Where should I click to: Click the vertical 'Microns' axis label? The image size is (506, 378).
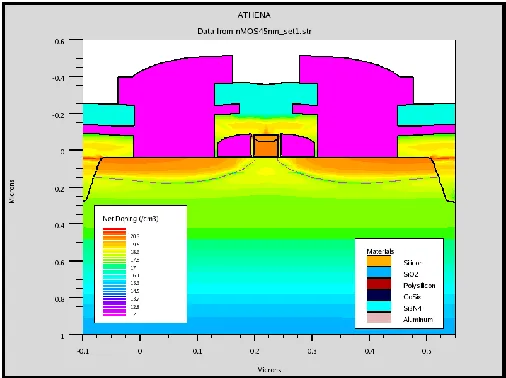[11, 191]
